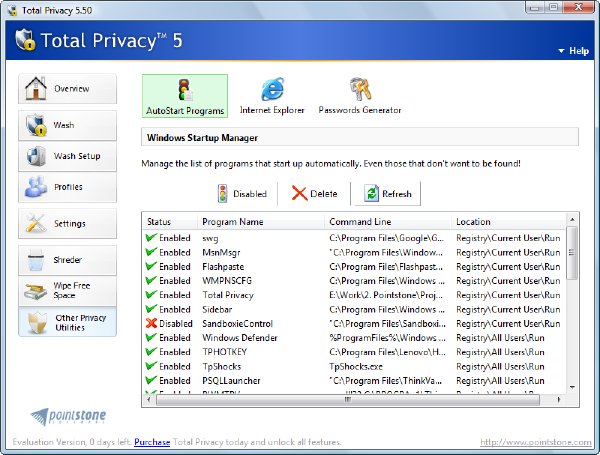600x455 pixels.
Task: Sort list by Status column header
Action: point(169,222)
